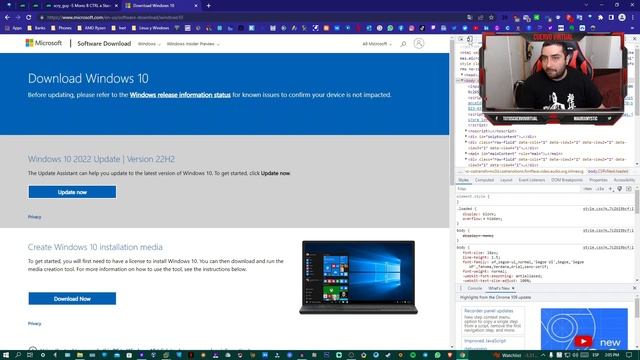Switch to DevTools Computed tab
This screenshot has width=640, height=360.
tap(484, 180)
